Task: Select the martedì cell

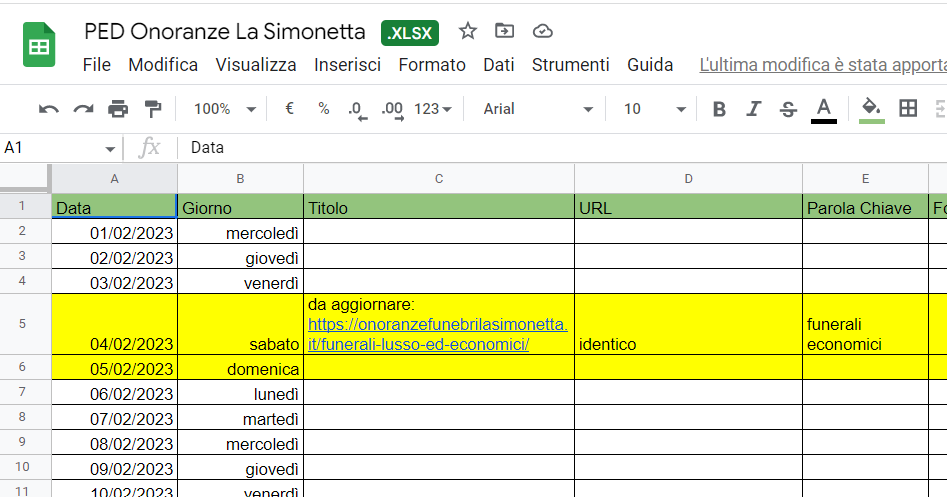Action: (240, 417)
